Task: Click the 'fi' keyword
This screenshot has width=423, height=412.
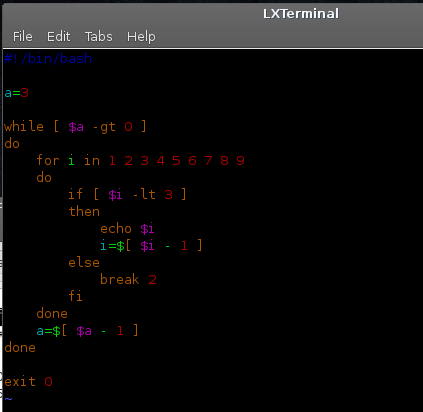Action: coord(75,296)
